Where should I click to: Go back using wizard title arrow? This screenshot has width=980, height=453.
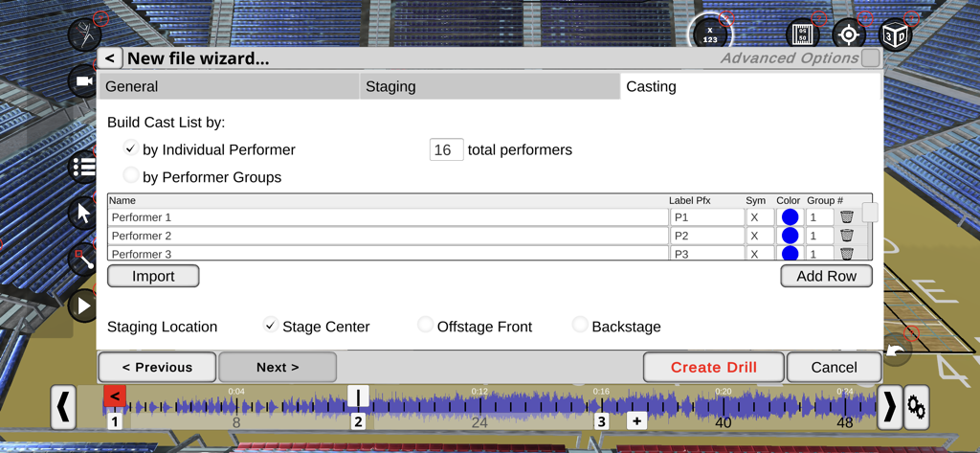click(x=110, y=58)
